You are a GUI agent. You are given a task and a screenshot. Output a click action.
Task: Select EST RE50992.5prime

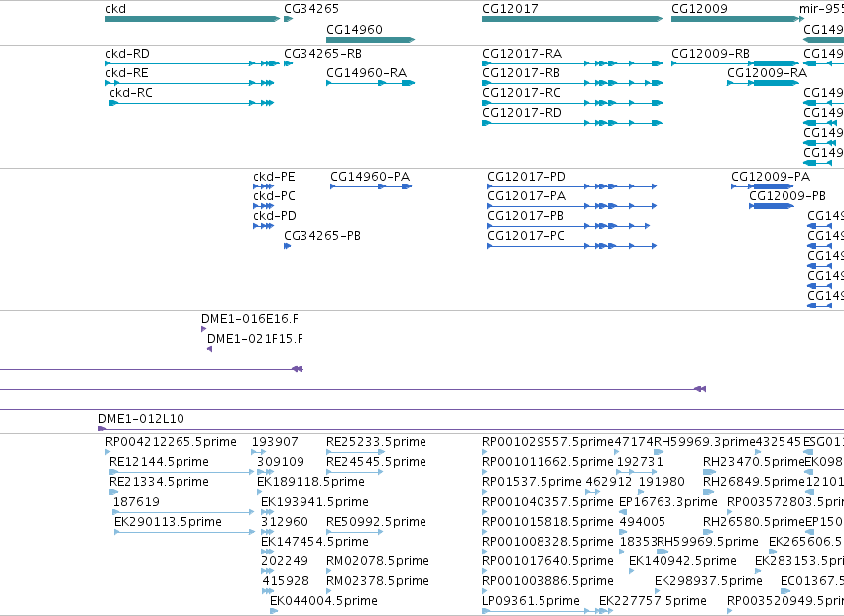click(355, 532)
